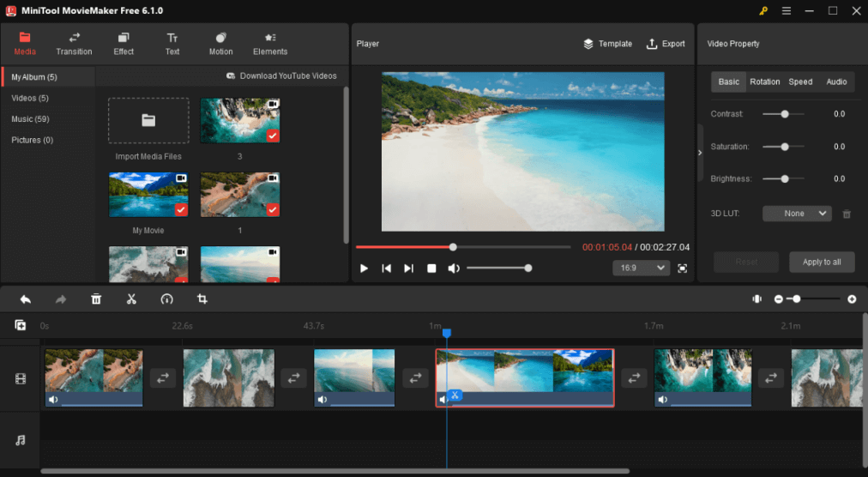Click transition slot after the selected beach clip
Image resolution: width=868 pixels, height=477 pixels.
coord(635,378)
